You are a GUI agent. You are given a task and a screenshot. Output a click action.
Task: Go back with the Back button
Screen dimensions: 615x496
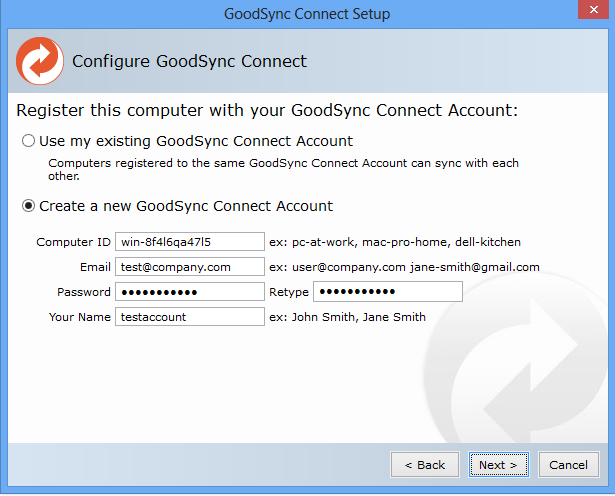tap(425, 465)
